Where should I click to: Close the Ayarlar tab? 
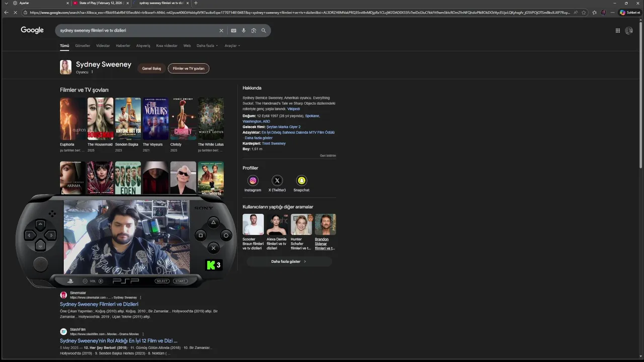(67, 3)
